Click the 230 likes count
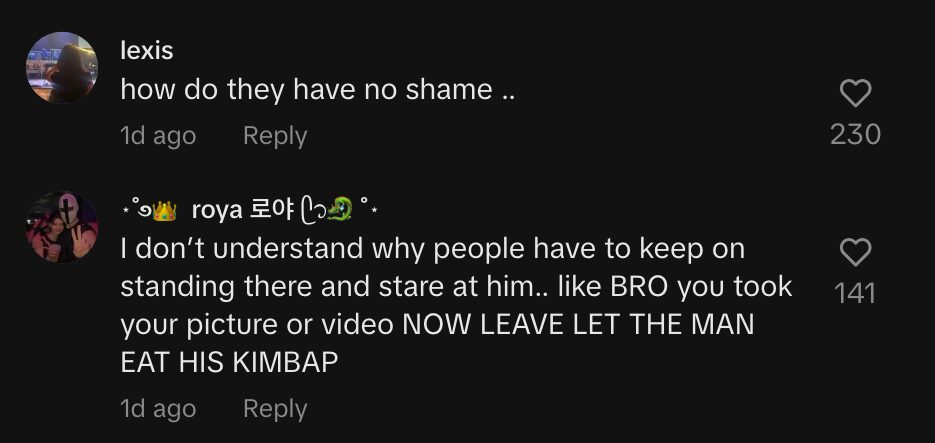The image size is (935, 443). [855, 134]
